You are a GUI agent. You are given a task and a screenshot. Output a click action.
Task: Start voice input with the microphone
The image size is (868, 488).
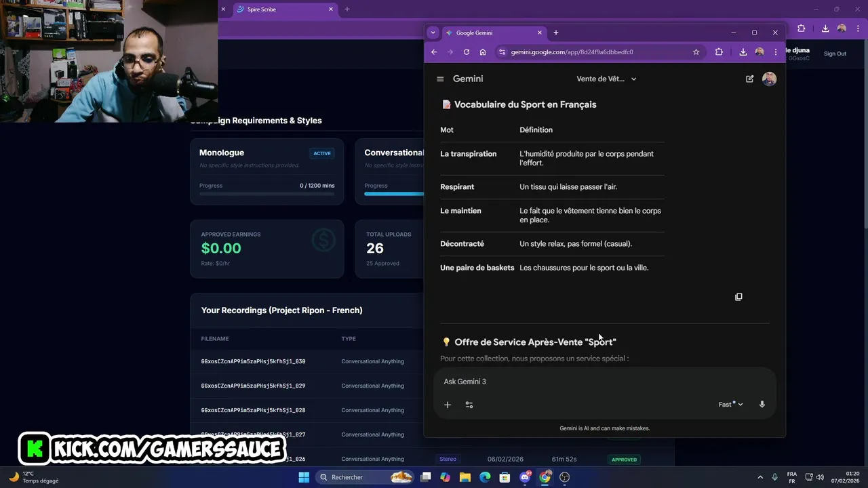[762, 405]
